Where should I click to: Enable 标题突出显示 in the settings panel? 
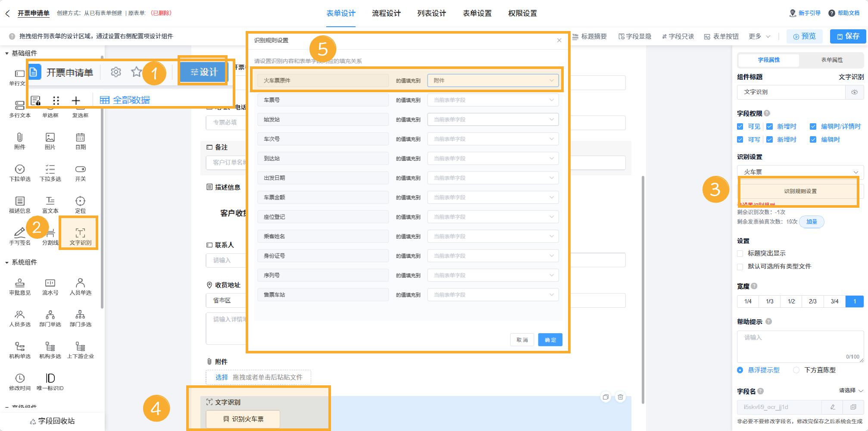pyautogui.click(x=740, y=253)
